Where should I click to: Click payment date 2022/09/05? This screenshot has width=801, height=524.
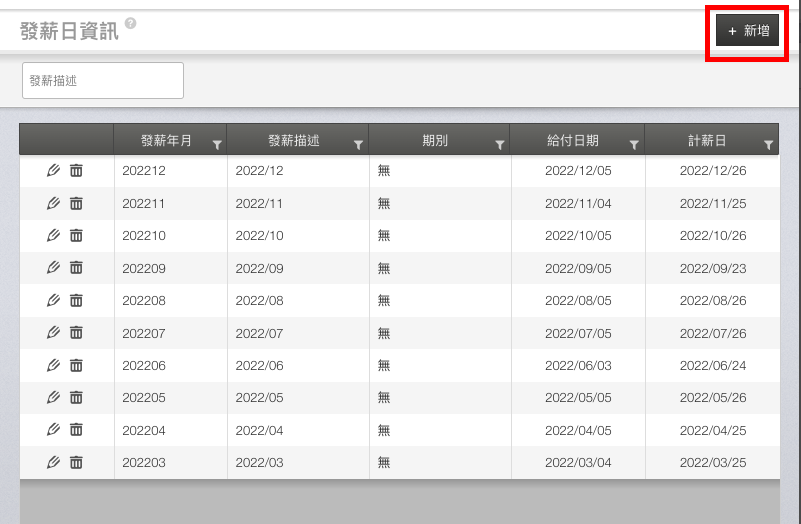pyautogui.click(x=578, y=268)
